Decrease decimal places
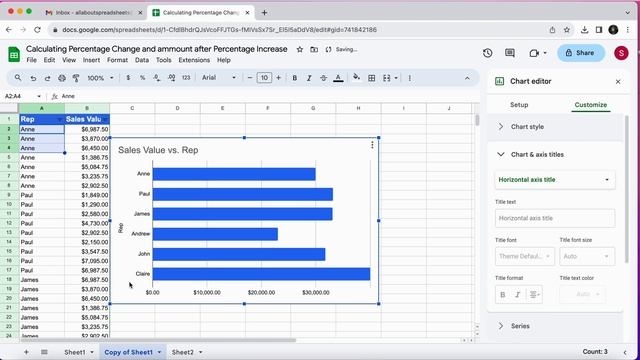This screenshot has width=640, height=360. 157,78
